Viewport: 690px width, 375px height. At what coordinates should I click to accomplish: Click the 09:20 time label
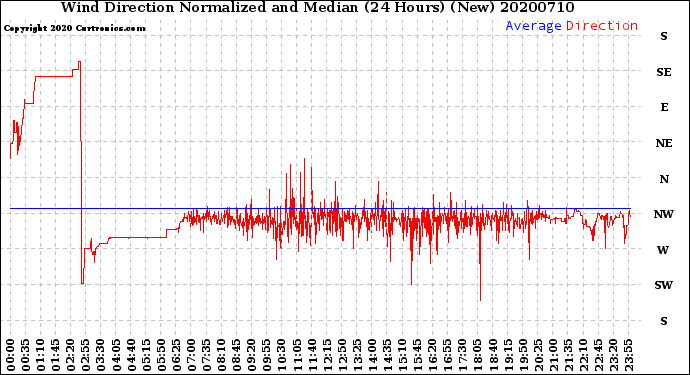coord(252,355)
